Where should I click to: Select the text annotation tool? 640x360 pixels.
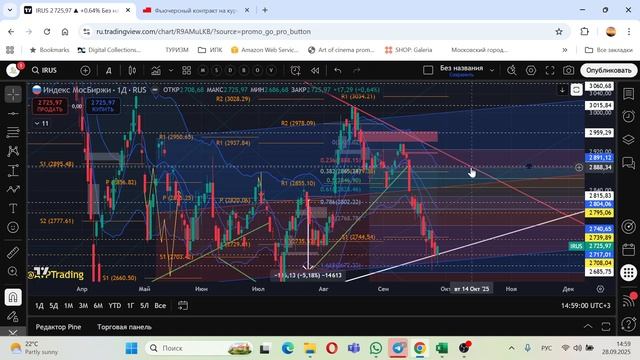[13, 208]
